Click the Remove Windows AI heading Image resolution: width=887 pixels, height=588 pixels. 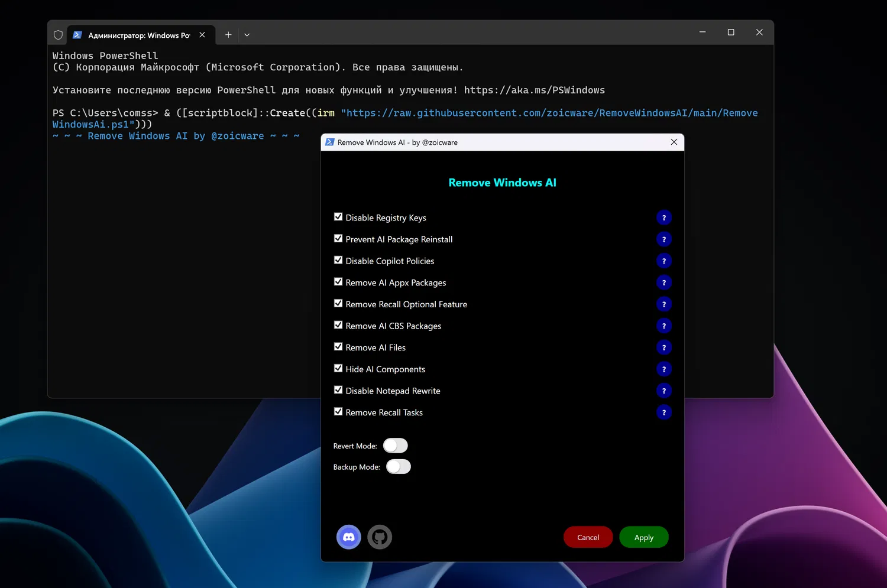(503, 183)
